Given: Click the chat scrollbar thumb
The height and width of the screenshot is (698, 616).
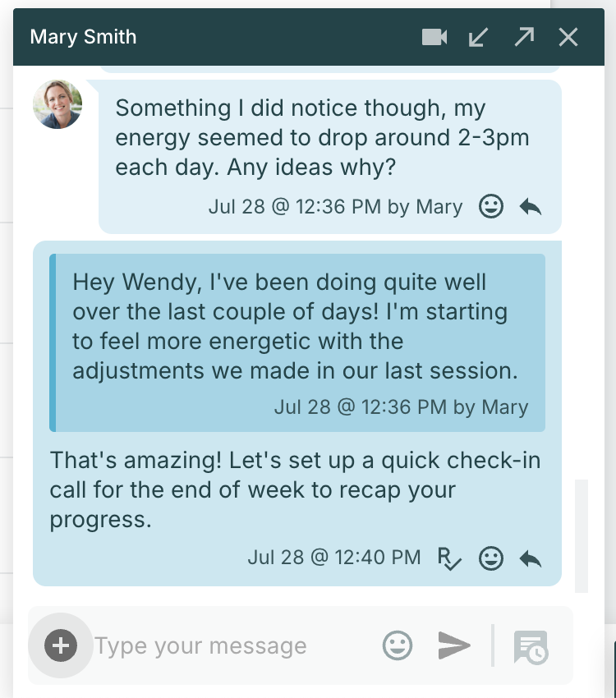Looking at the screenshot, I should 582,536.
